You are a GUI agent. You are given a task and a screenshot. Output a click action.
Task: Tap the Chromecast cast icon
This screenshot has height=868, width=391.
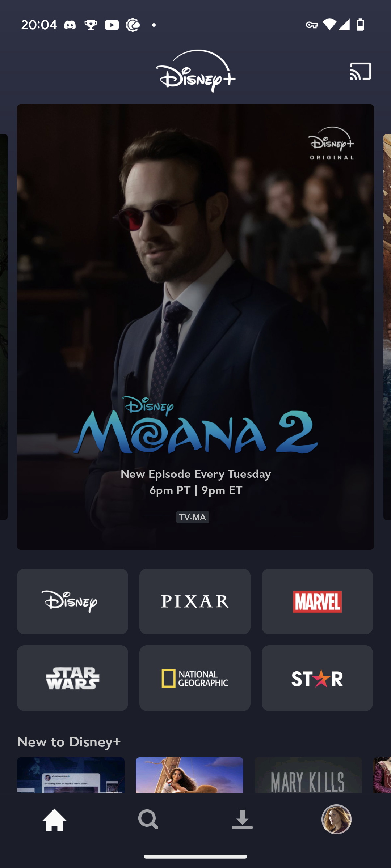pos(361,71)
